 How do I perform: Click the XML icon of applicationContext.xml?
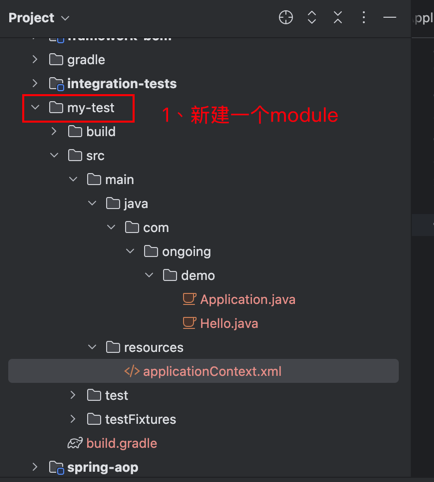click(x=132, y=371)
